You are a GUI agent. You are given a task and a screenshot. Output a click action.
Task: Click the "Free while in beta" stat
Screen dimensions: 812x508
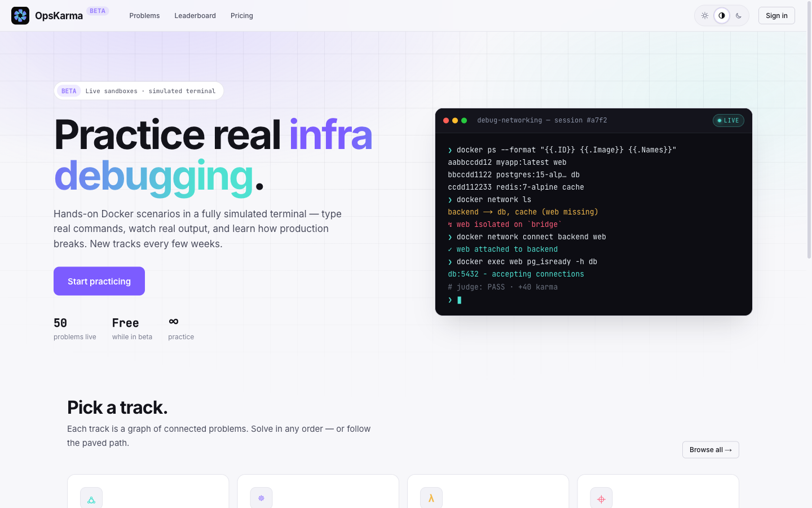132,329
